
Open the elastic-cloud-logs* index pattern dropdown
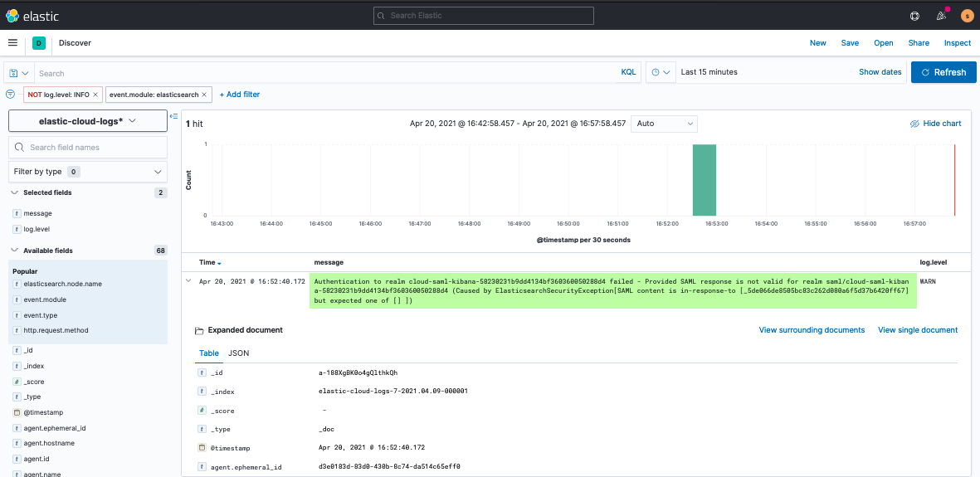pos(87,121)
